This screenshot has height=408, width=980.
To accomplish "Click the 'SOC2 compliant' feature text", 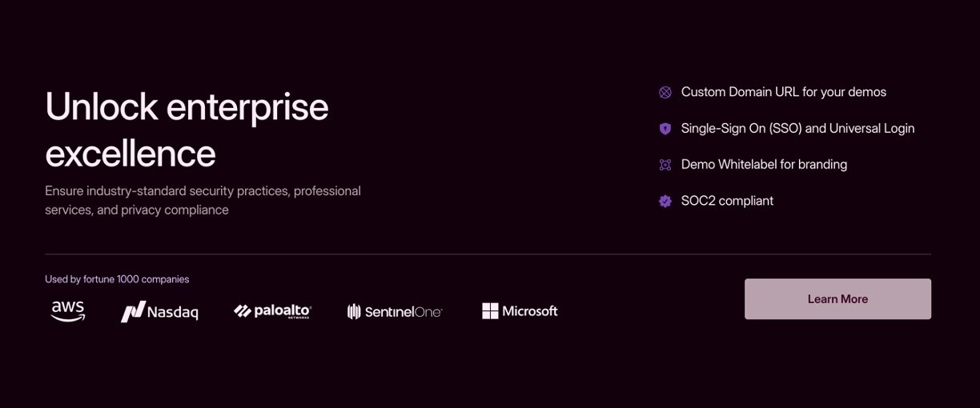I will (727, 201).
